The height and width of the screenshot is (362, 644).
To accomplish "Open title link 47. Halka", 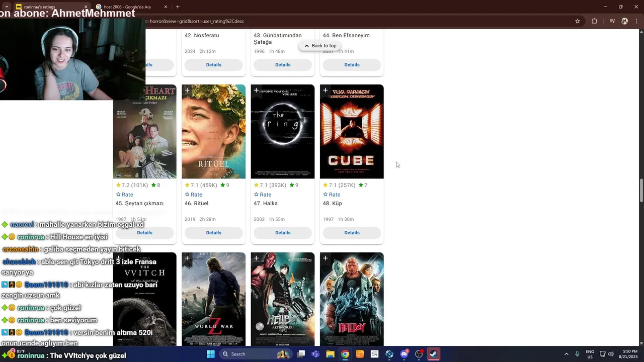I will [x=266, y=204].
